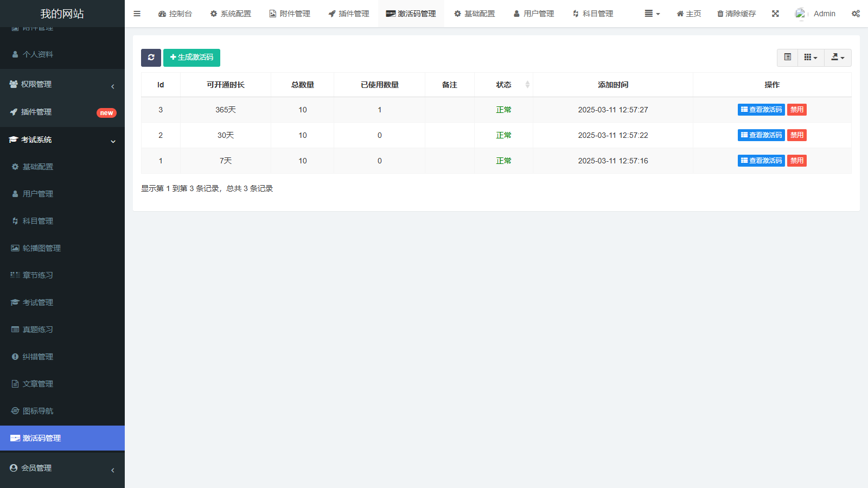Viewport: 868px width, 488px height.
Task: Open the settings cogs icon at top right
Action: coord(856,14)
